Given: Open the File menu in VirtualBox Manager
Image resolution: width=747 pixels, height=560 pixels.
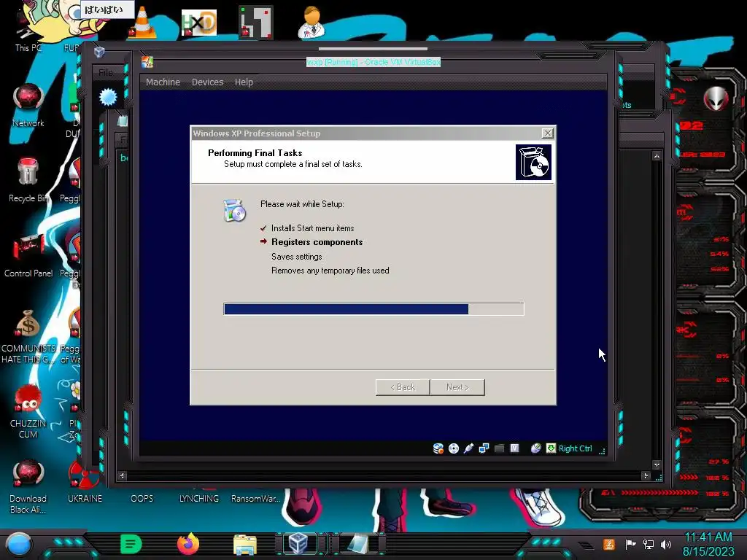Looking at the screenshot, I should click(x=106, y=72).
